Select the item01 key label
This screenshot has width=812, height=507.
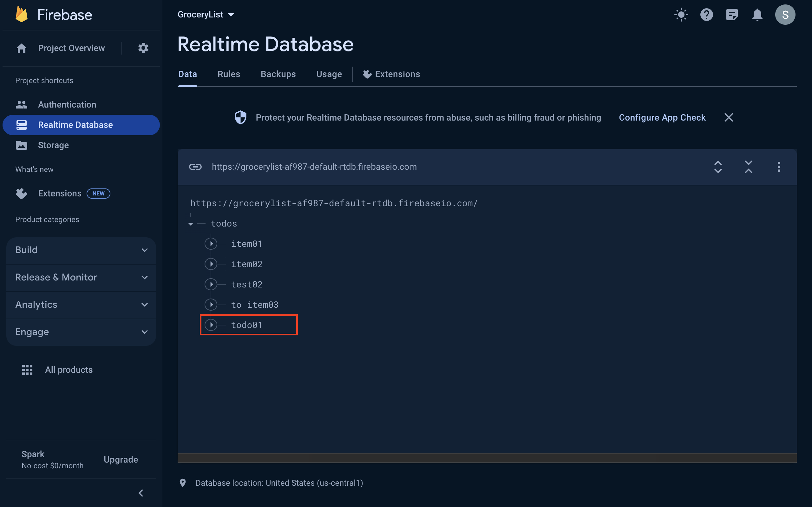tap(247, 244)
